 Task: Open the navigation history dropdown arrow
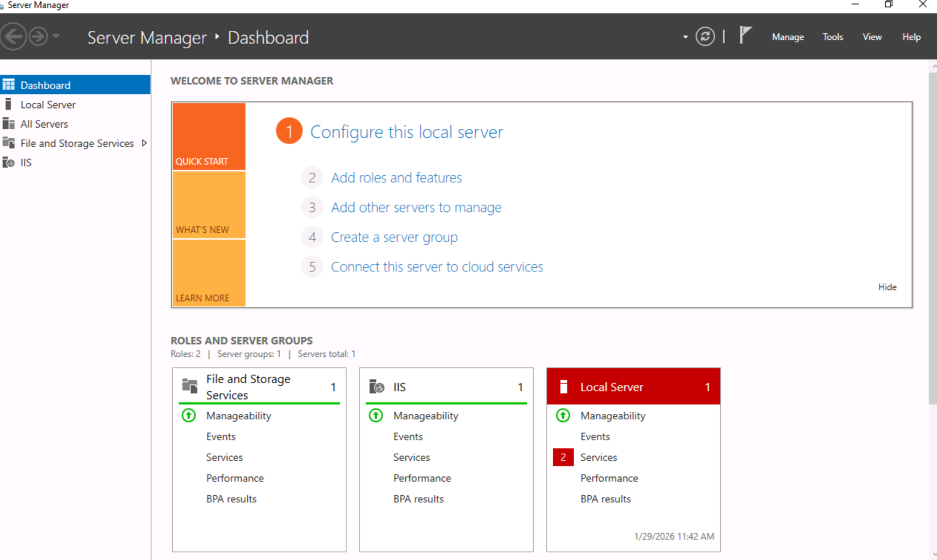coord(56,37)
